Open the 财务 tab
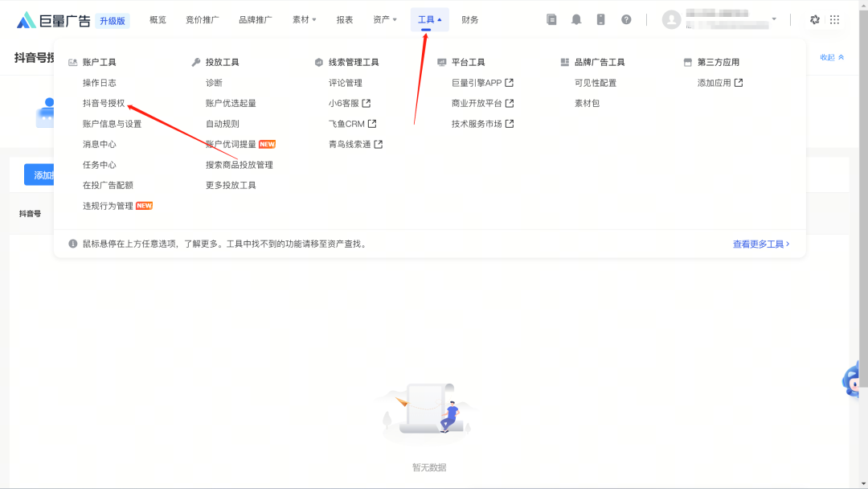The image size is (868, 489). (470, 20)
